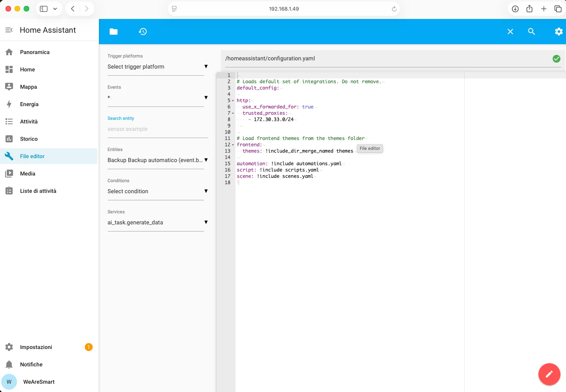Click the Attività list icon
Image resolution: width=566 pixels, height=392 pixels.
coord(9,121)
